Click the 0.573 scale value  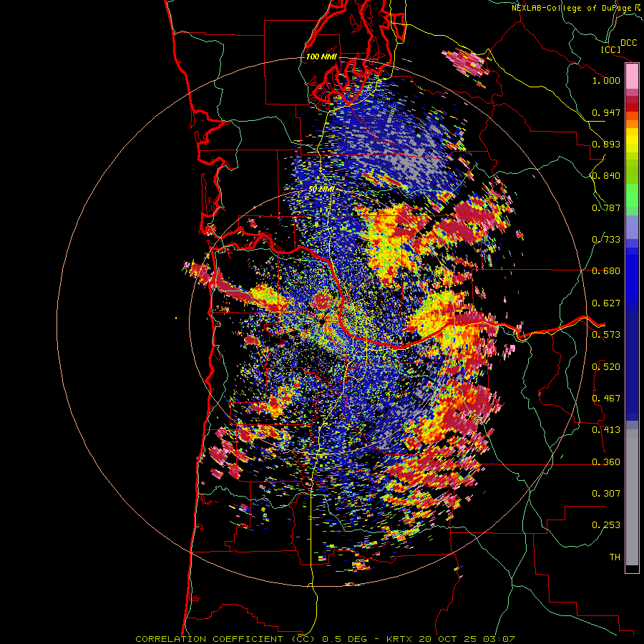[606, 335]
